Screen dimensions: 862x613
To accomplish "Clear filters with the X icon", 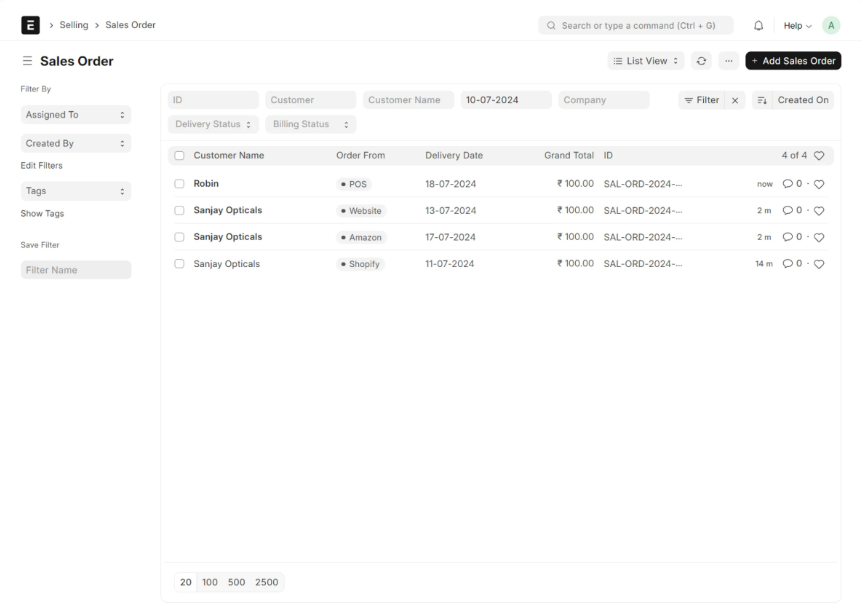I will point(735,100).
